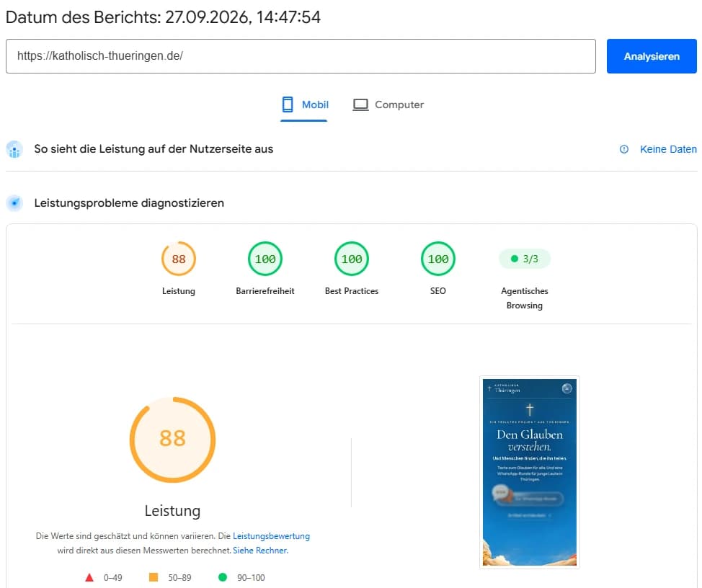This screenshot has height=588, width=702.
Task: Click the smartphone icon in Mobil tab
Action: tap(288, 104)
